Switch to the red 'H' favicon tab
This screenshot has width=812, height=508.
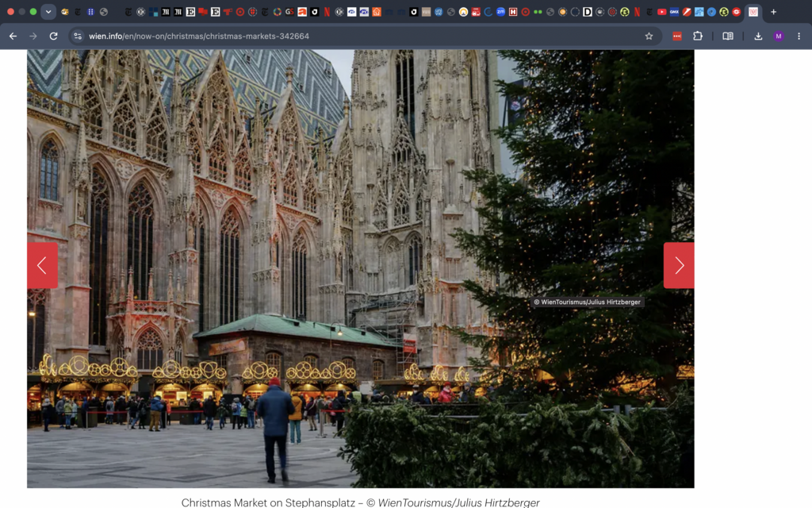(x=513, y=12)
